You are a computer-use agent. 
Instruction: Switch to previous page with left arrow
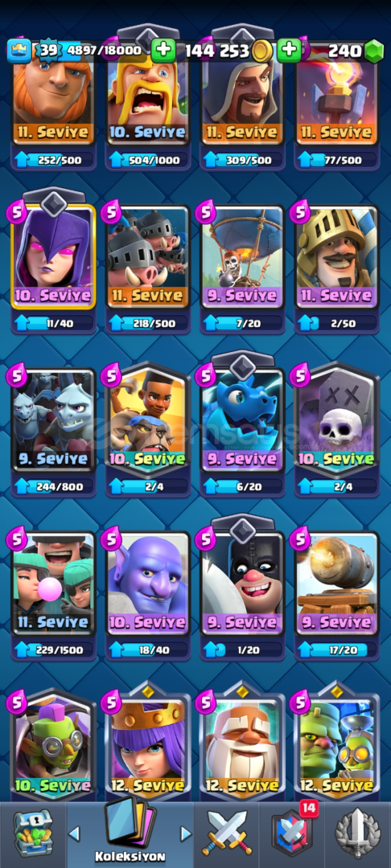coord(74,833)
